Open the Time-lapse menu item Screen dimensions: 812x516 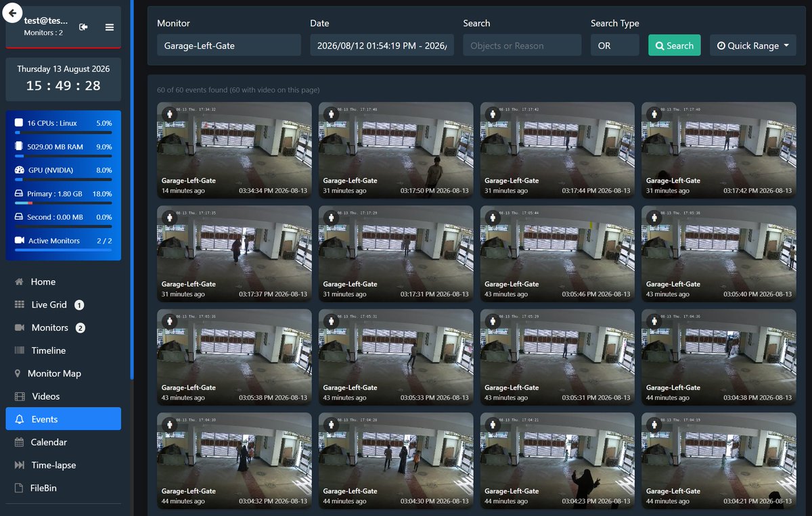(x=64, y=465)
